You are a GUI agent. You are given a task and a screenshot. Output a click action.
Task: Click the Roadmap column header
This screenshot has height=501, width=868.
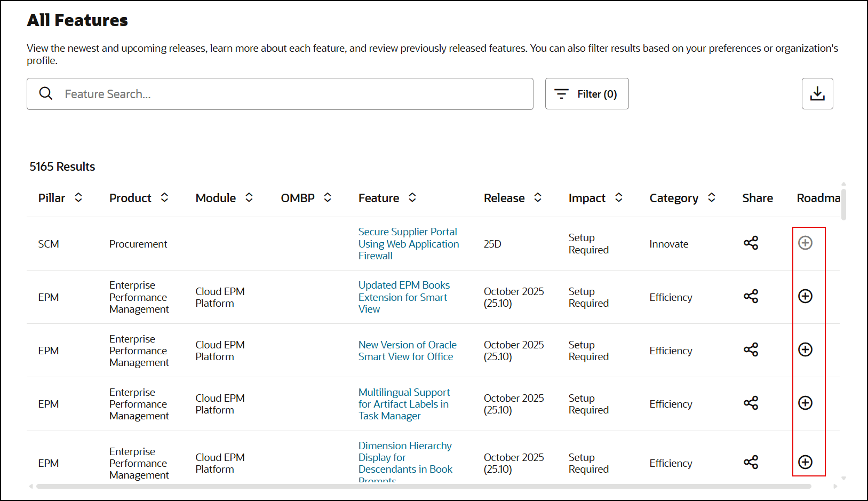tap(818, 198)
